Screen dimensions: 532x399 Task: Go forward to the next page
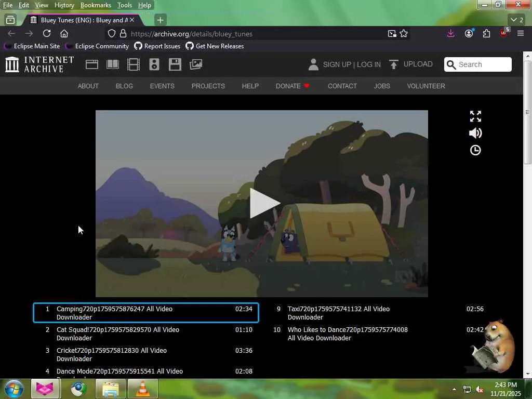click(x=29, y=34)
